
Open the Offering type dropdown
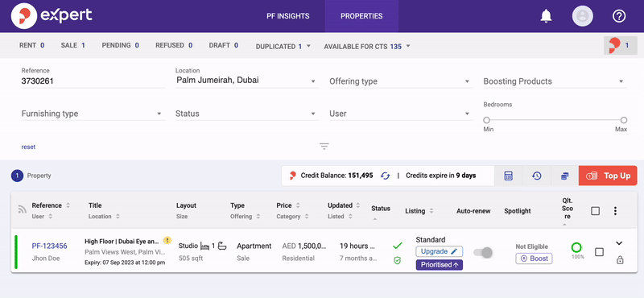point(401,81)
